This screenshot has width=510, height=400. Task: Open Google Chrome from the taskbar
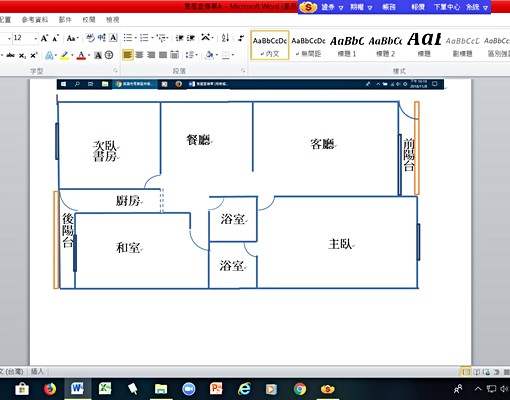(300, 389)
